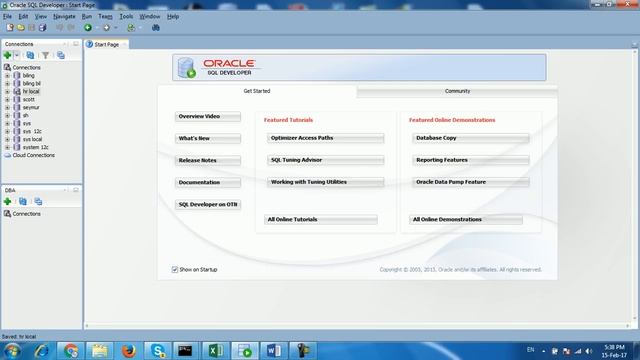
Task: Click the binoculars Find DB Object icon
Action: click(x=156, y=27)
